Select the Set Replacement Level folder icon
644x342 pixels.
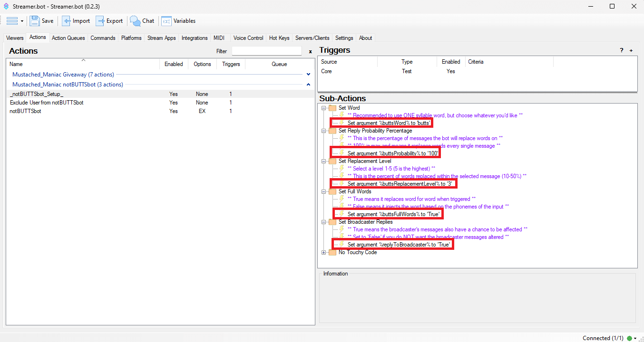[x=332, y=161]
